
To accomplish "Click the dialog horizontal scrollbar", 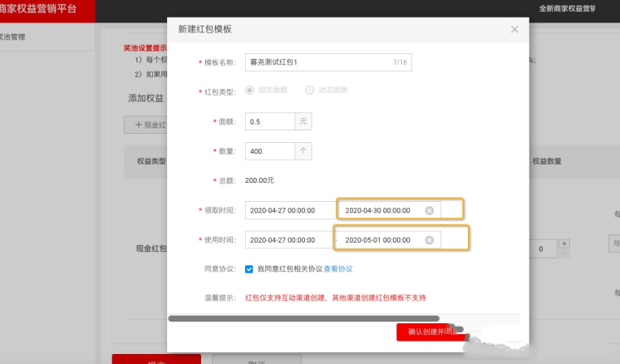I will point(303,318).
